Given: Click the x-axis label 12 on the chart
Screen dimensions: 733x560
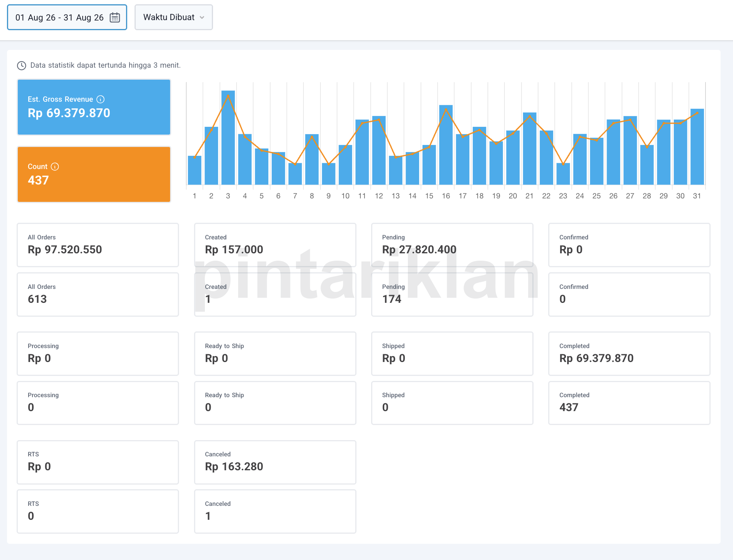Looking at the screenshot, I should pos(379,196).
